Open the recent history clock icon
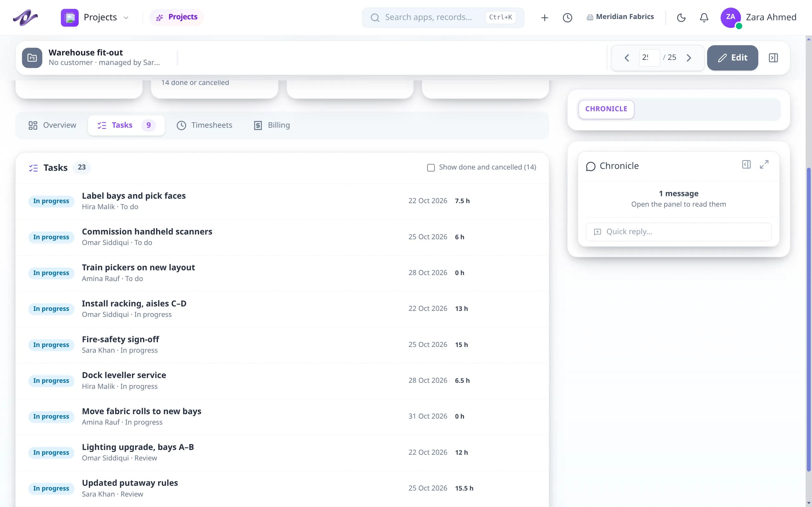Screen dimensions: 812x507 coord(567,17)
